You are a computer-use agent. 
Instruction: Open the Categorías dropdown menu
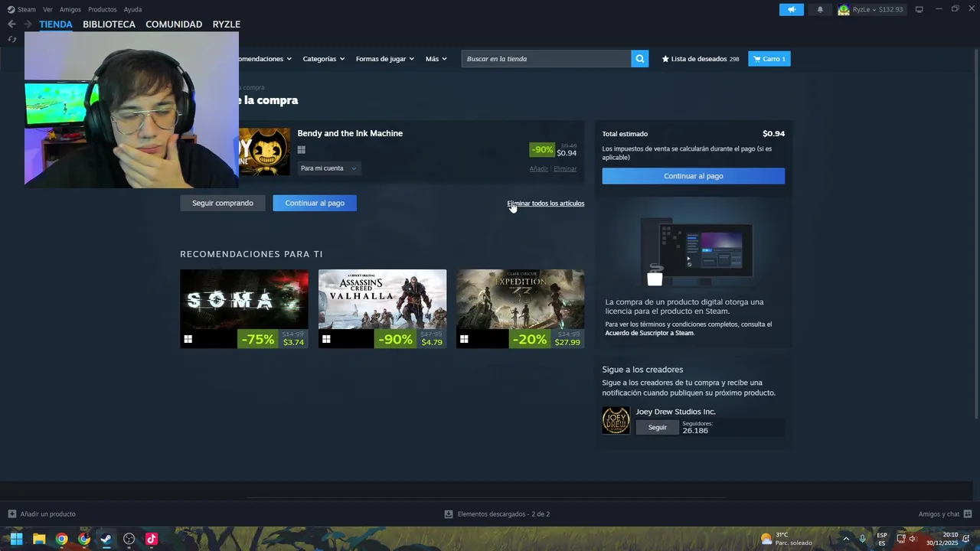click(323, 59)
